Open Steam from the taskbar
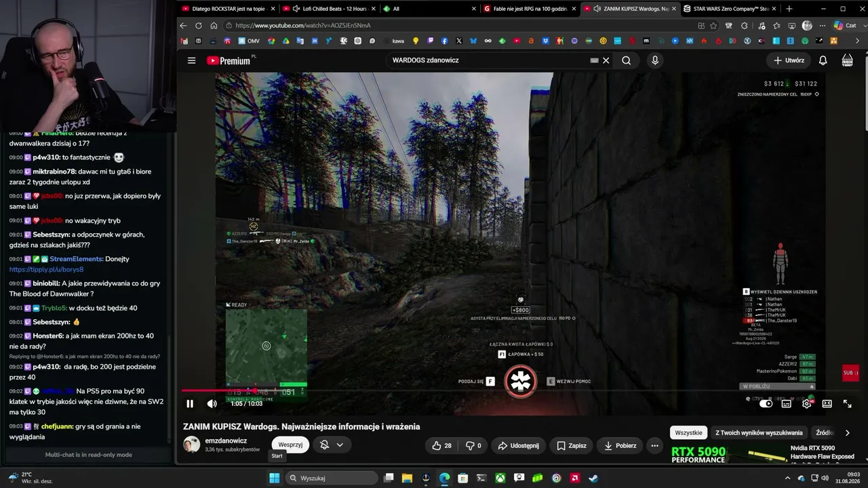 593,478
